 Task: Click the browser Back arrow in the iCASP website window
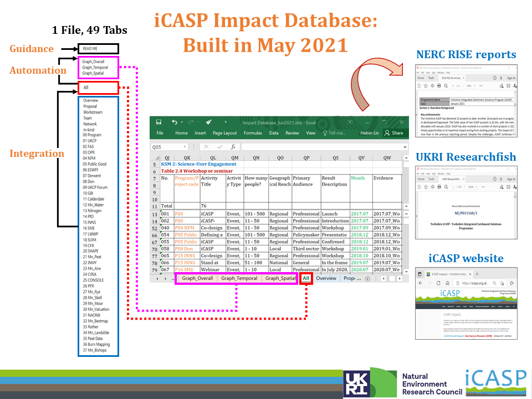(x=421, y=283)
